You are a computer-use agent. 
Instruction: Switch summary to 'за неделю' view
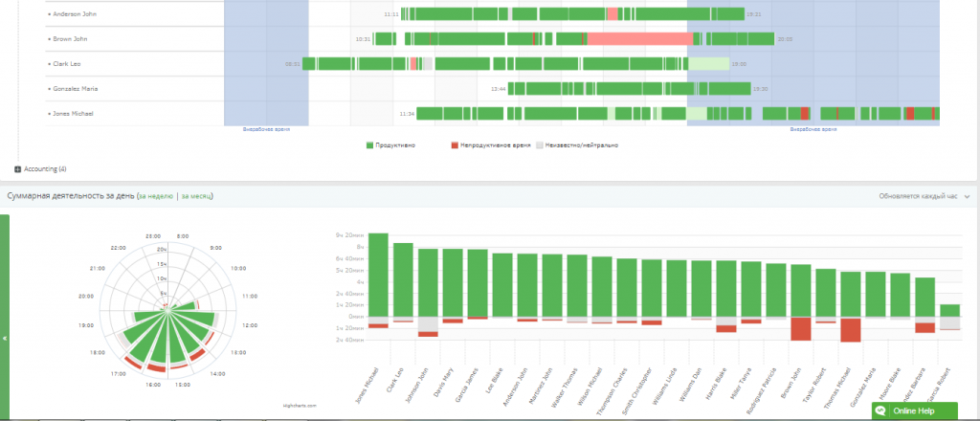coord(156,196)
